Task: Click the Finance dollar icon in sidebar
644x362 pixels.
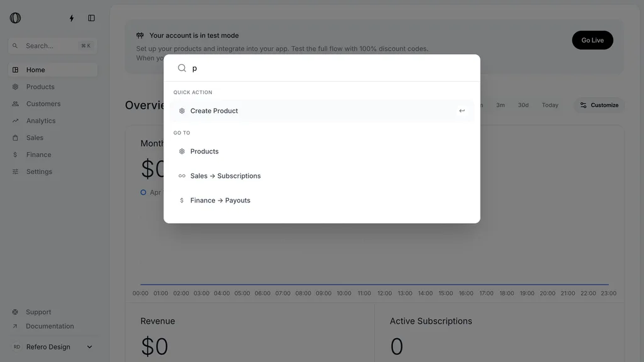Action: tap(15, 155)
